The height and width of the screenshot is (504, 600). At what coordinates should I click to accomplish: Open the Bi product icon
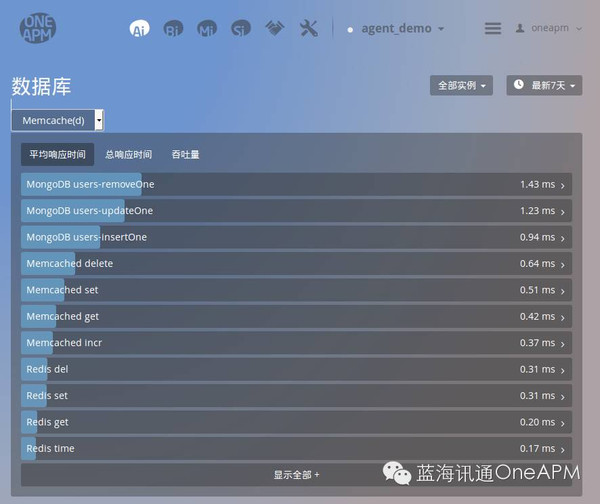click(x=173, y=29)
